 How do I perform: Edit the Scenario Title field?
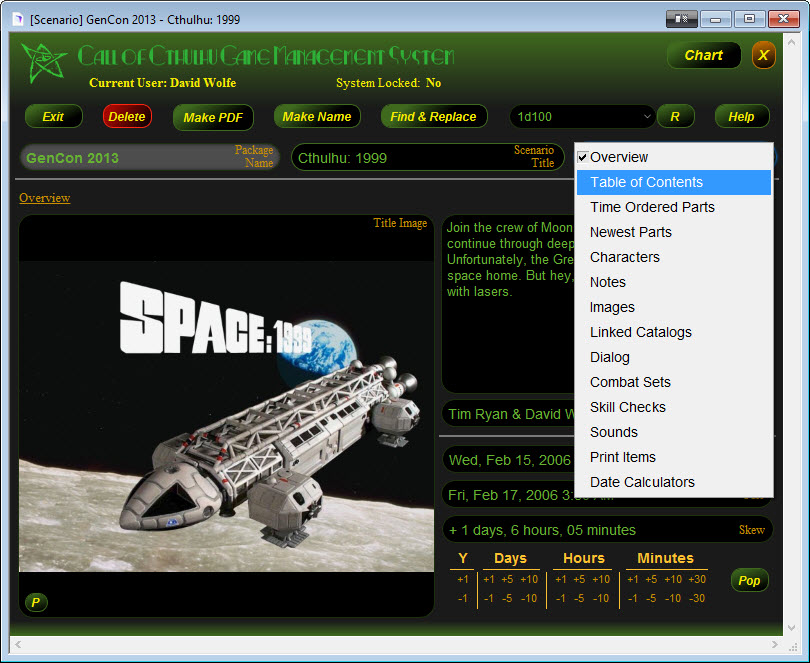tap(427, 157)
